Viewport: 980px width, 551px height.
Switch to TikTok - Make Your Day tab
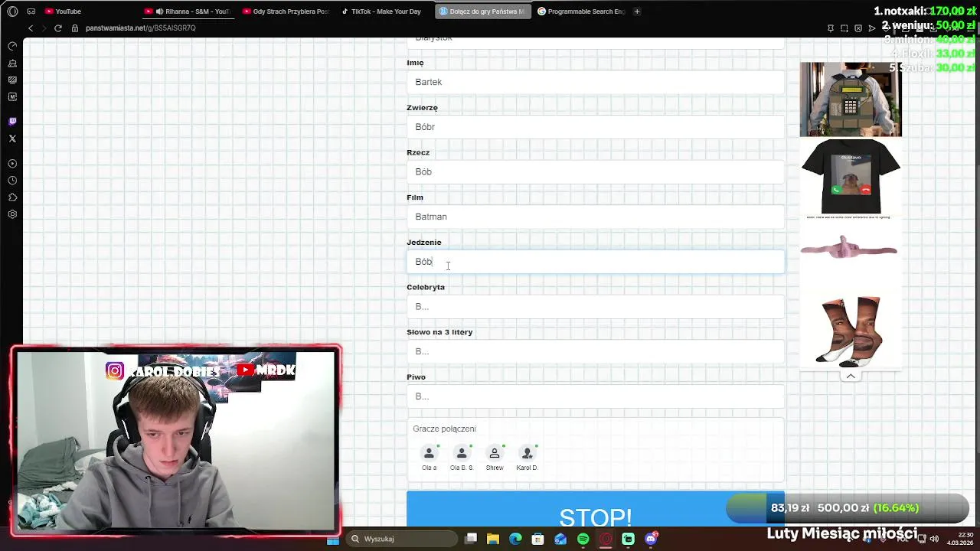384,11
